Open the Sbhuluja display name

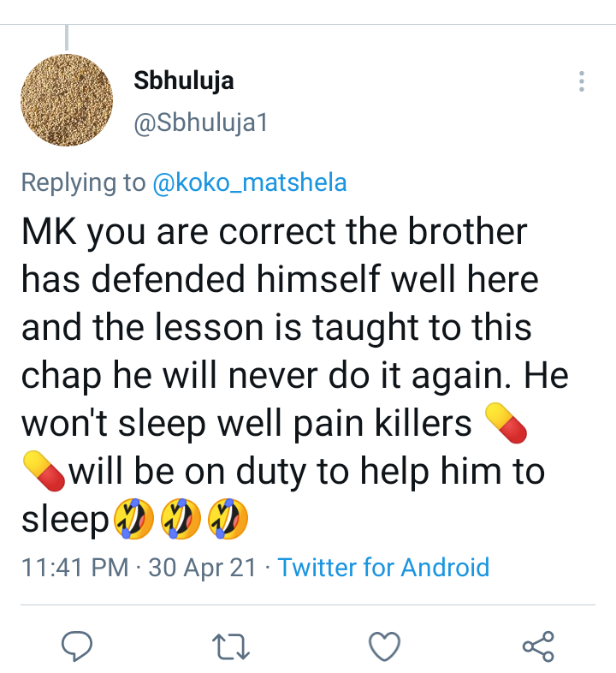184,80
